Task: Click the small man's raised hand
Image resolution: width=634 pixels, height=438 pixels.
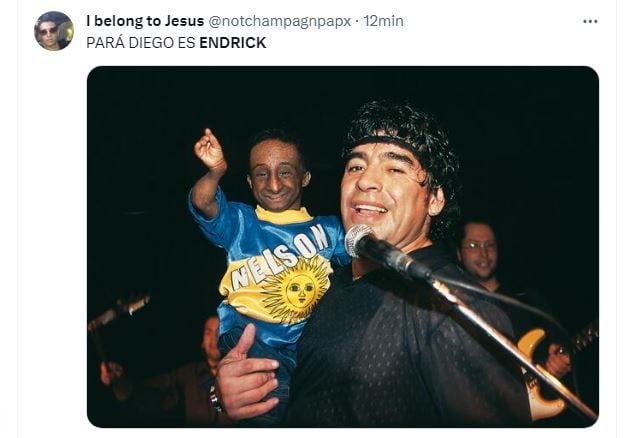Action: point(209,150)
